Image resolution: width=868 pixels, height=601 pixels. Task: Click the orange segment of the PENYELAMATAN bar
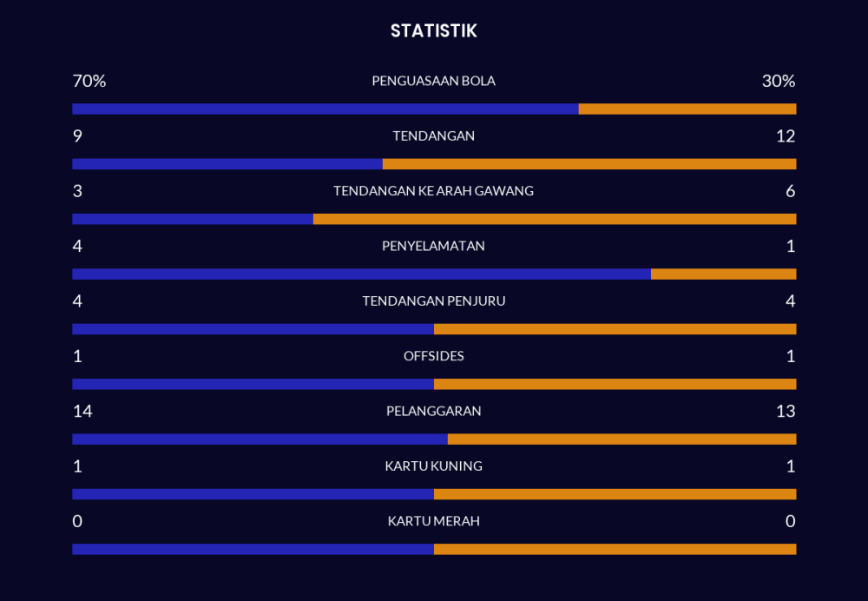point(723,274)
